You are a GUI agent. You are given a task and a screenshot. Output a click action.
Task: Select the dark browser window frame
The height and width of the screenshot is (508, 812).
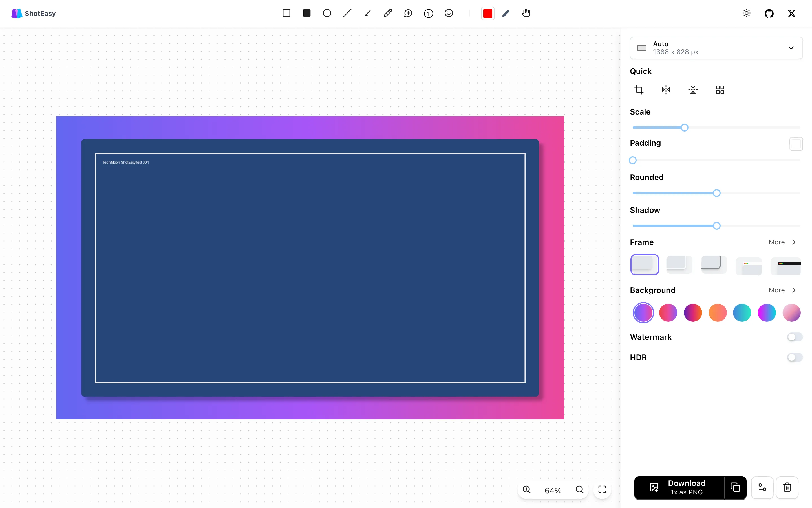coord(786,266)
